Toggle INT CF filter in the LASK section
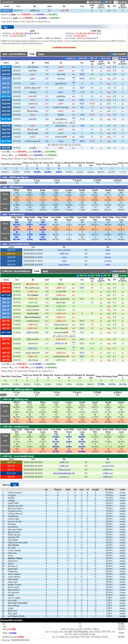128x644 pixels. [102, 276]
